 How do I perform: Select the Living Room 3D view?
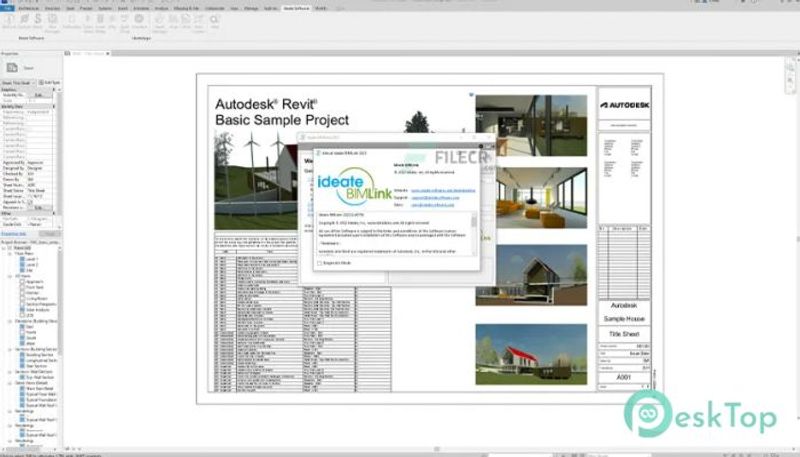pyautogui.click(x=36, y=298)
